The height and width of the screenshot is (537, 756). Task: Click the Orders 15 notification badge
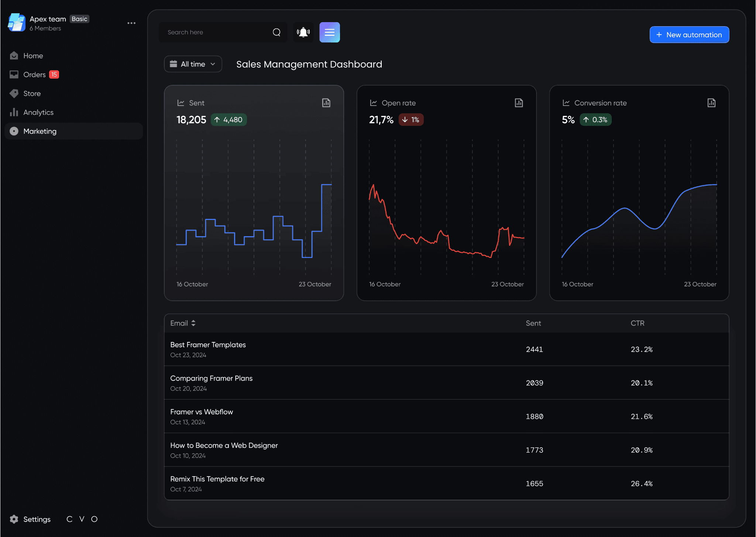coord(54,75)
